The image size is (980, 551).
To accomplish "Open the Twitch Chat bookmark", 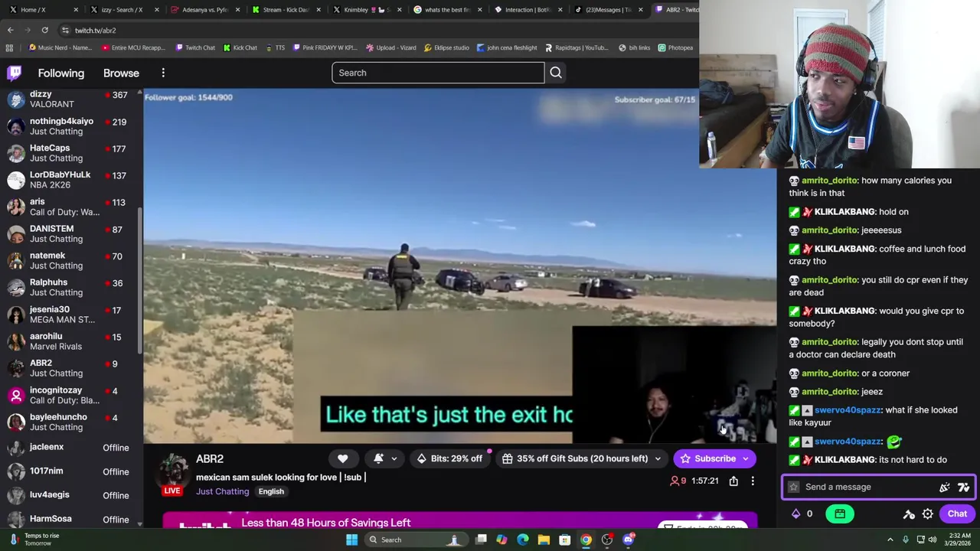I will [x=195, y=47].
